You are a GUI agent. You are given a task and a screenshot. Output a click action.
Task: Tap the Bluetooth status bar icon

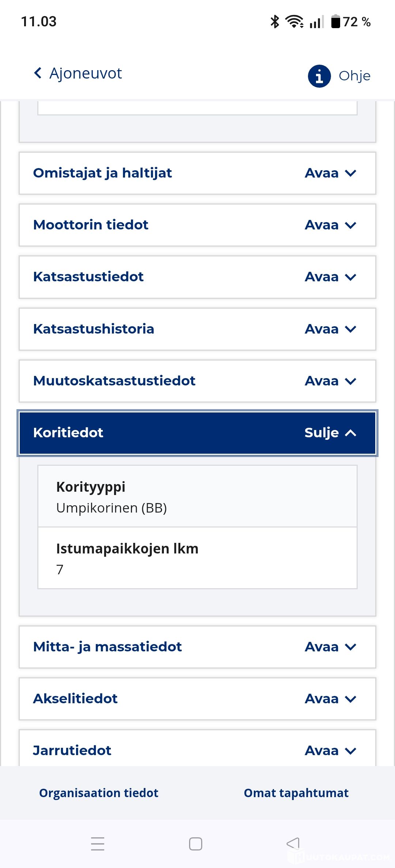coord(275,22)
